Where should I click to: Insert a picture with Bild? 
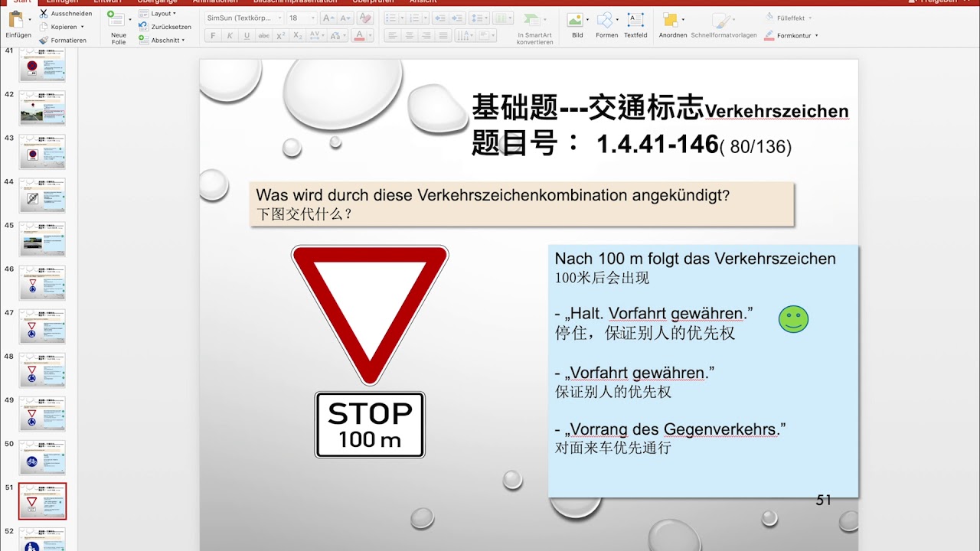point(577,25)
